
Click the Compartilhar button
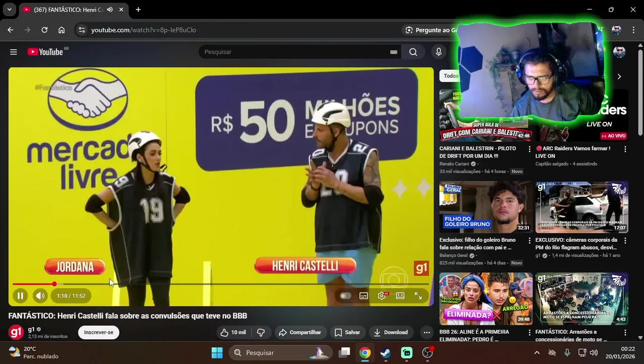click(x=300, y=332)
